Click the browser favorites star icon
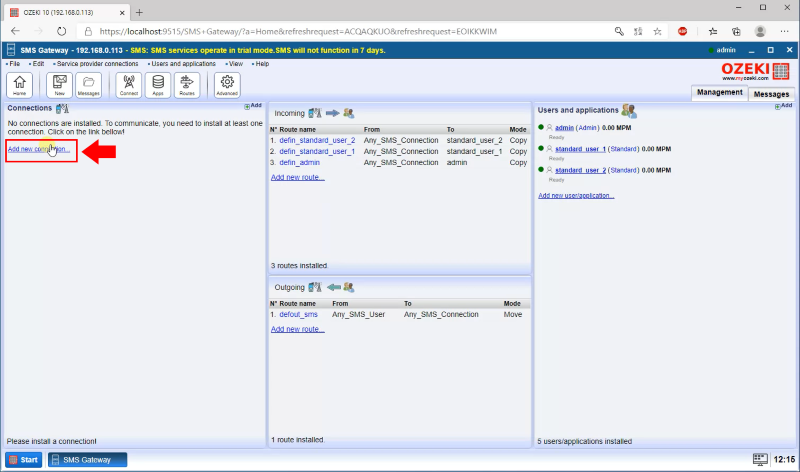 (658, 32)
